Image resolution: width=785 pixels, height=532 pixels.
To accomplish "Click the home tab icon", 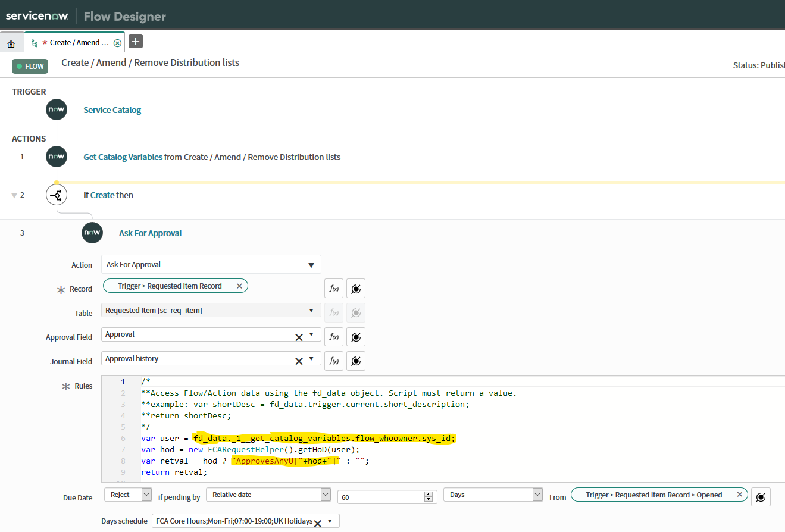I will (x=11, y=43).
